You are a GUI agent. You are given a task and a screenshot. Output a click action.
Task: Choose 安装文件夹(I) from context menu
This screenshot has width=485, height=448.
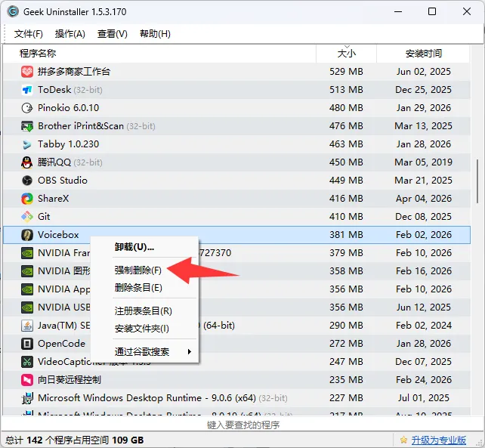(x=144, y=329)
